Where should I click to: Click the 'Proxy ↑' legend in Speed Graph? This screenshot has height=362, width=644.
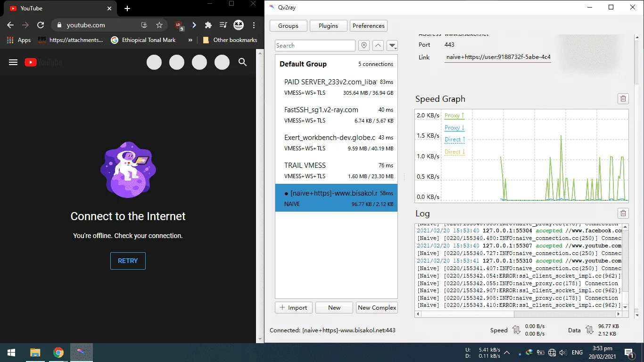point(454,115)
